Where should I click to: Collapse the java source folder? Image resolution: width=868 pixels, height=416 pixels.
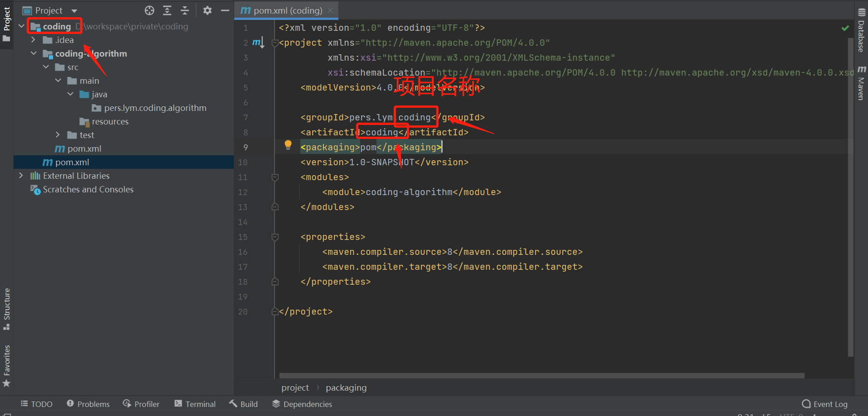coord(70,94)
